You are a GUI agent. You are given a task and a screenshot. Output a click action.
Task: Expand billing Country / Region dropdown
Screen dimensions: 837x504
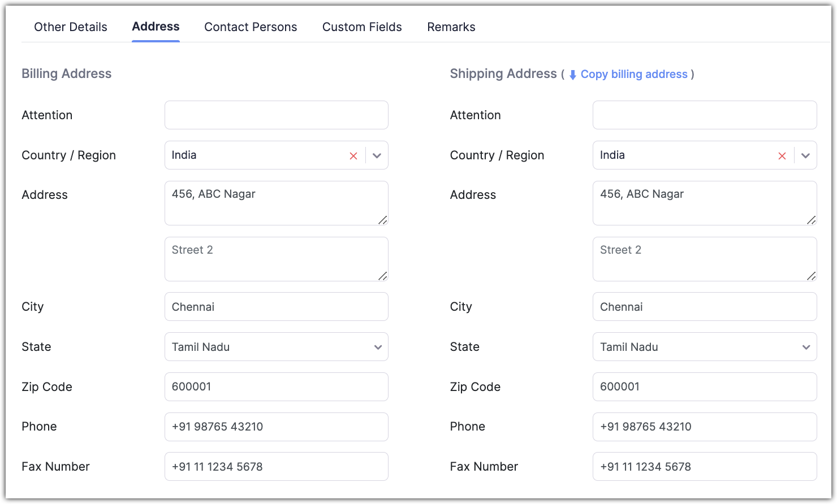click(x=377, y=156)
